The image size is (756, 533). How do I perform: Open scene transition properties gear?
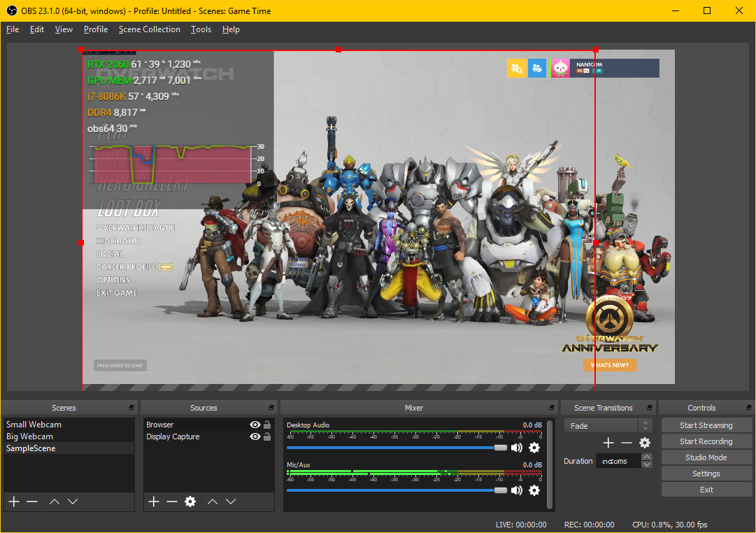[645, 443]
